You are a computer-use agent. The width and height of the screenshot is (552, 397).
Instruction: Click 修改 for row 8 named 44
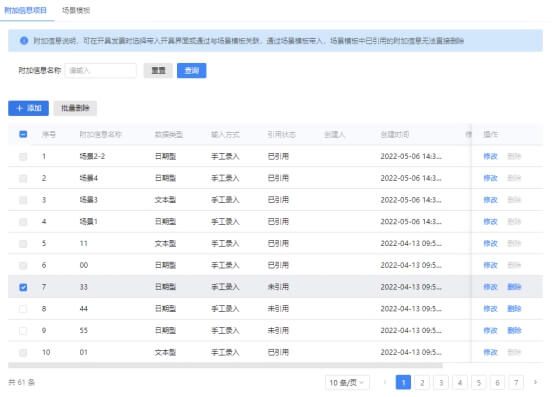point(490,309)
